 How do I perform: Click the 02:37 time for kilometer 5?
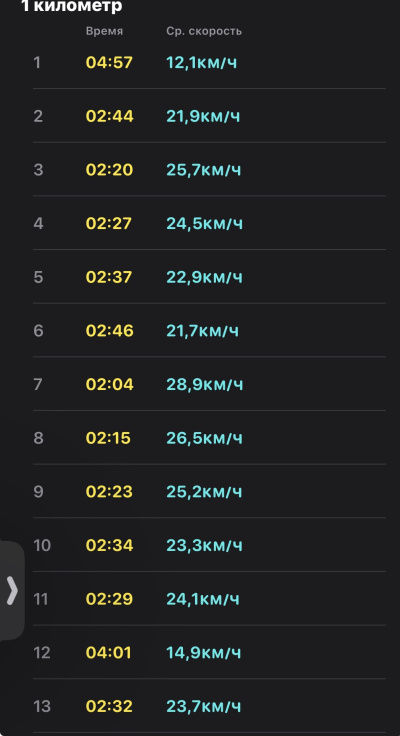(x=109, y=277)
